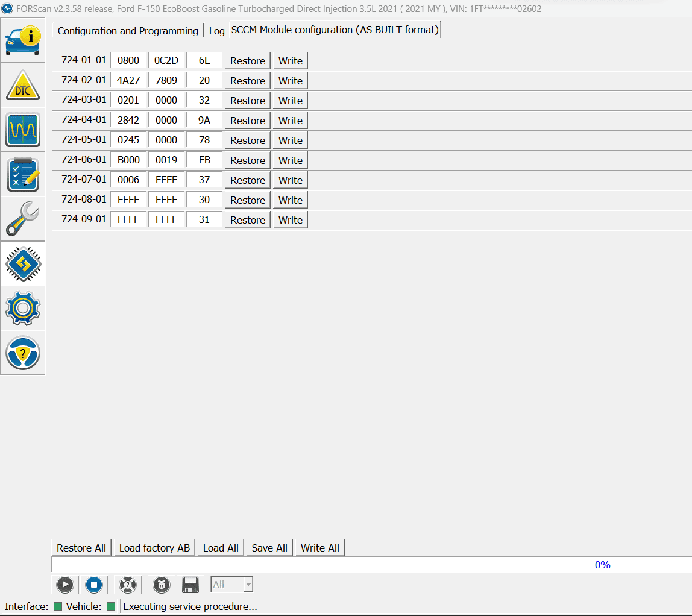This screenshot has height=616, width=692.
Task: Click Restore for row 724-05-01
Action: (248, 140)
